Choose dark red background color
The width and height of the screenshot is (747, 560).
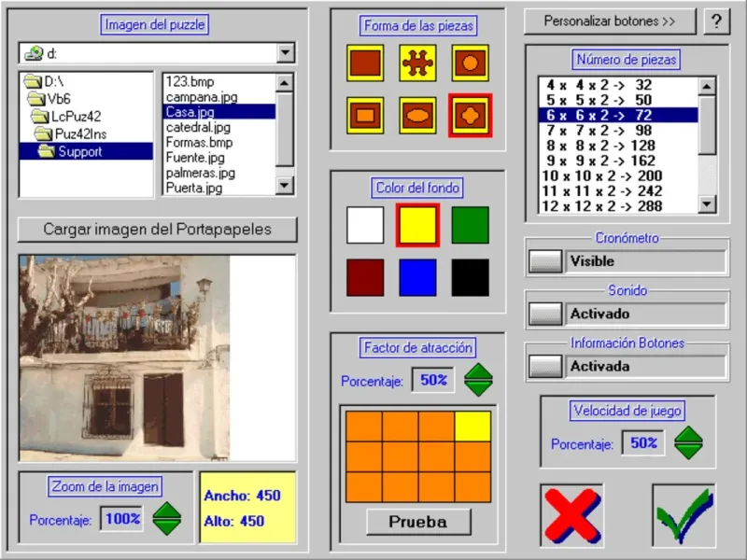365,277
